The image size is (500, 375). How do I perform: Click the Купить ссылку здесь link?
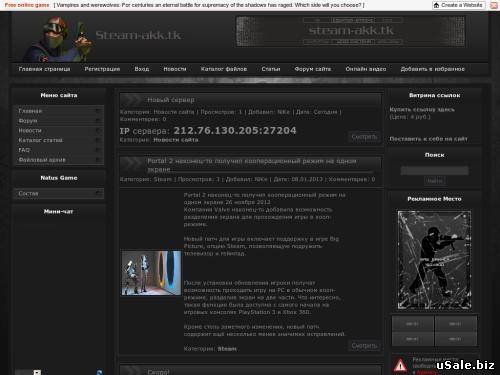[x=422, y=109]
